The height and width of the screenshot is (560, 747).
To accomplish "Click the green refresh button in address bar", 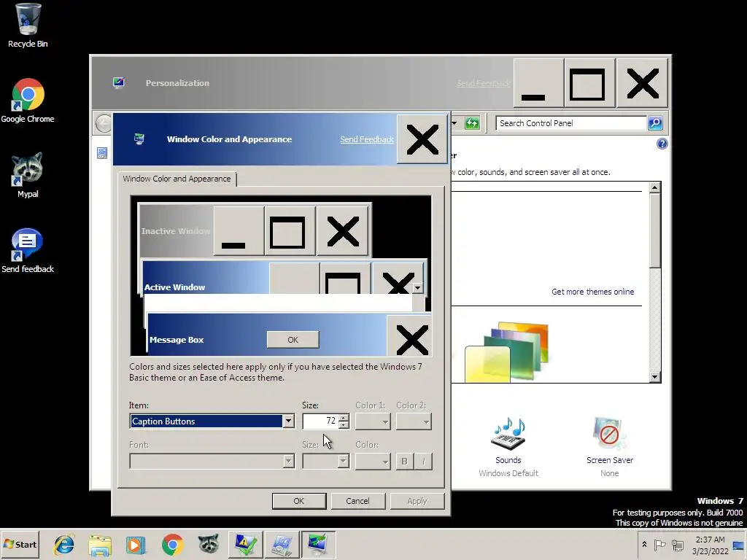I will [472, 123].
